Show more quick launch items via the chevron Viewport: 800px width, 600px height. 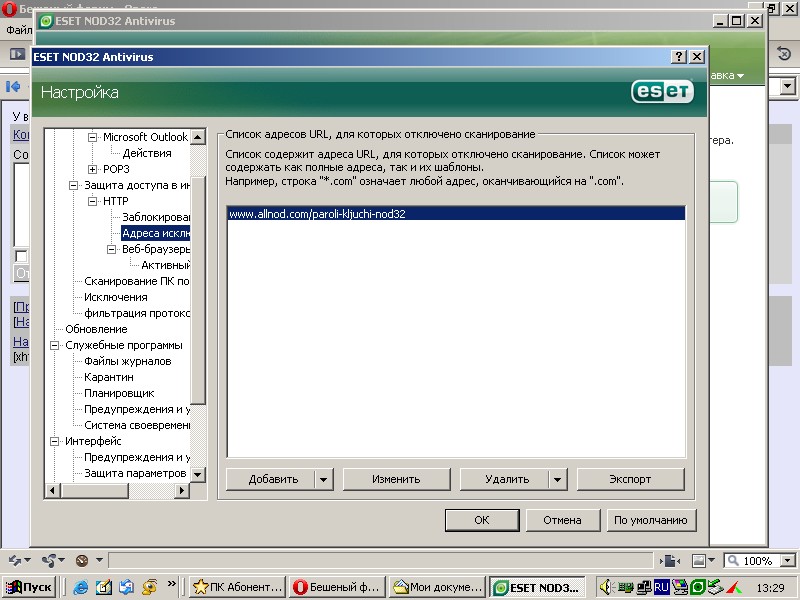(171, 584)
